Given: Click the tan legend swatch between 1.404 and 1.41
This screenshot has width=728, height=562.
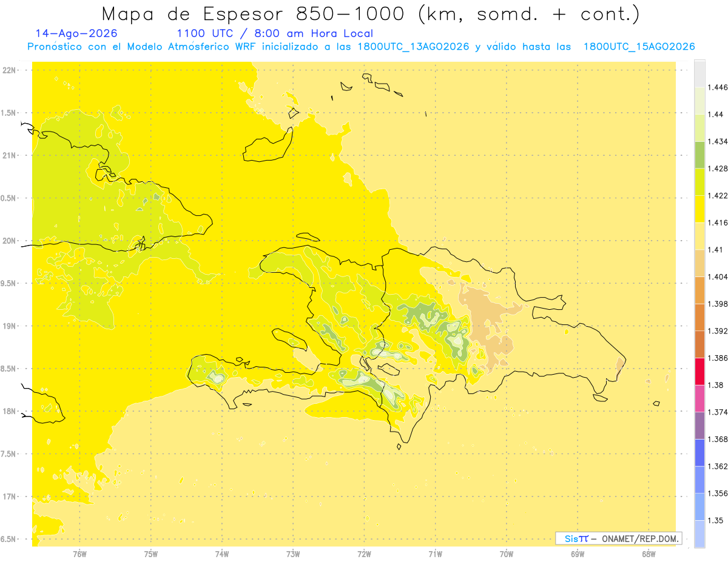Looking at the screenshot, I should click(x=699, y=263).
